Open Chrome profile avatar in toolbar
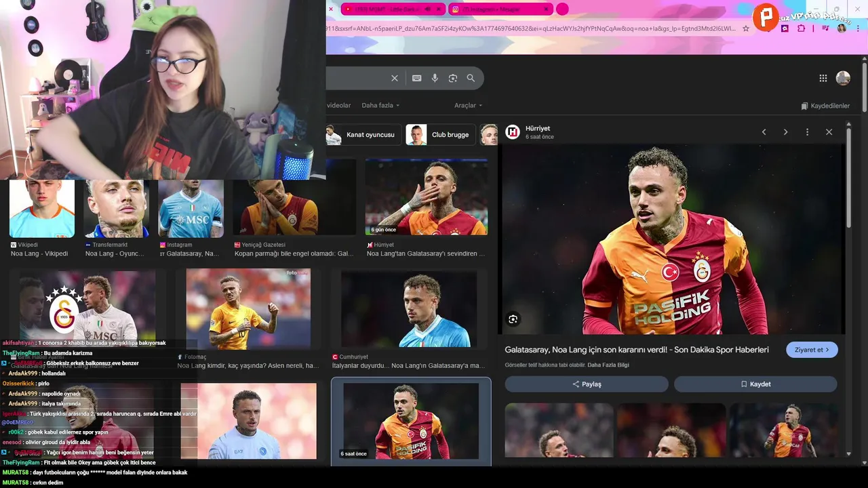The height and width of the screenshot is (488, 868). point(842,28)
